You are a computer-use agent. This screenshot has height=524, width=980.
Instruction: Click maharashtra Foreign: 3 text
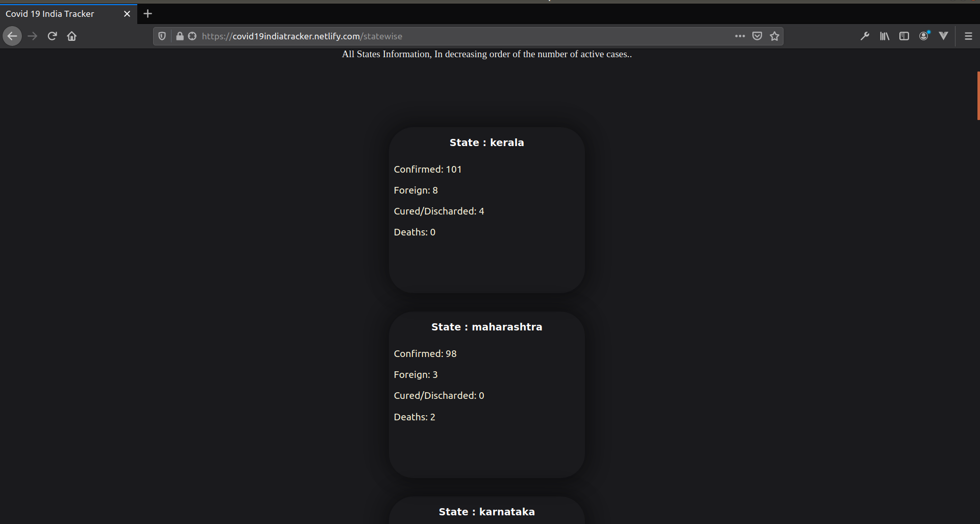[x=416, y=375]
